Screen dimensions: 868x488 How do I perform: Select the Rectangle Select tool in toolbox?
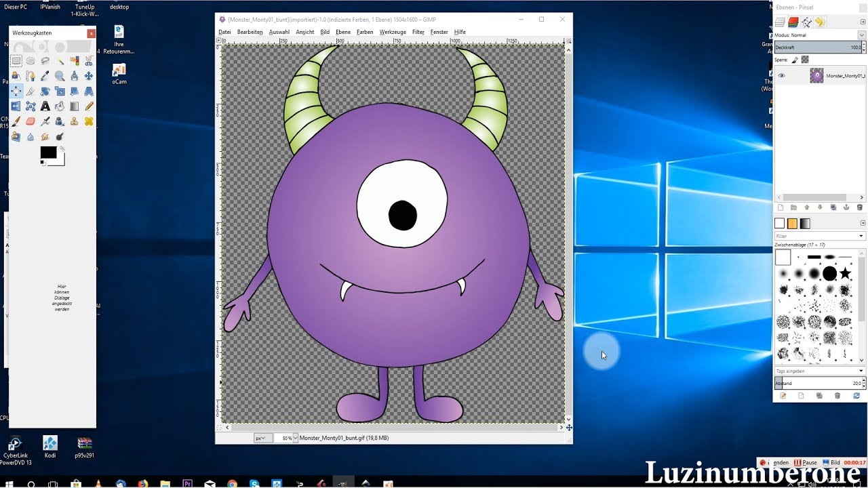coord(16,61)
